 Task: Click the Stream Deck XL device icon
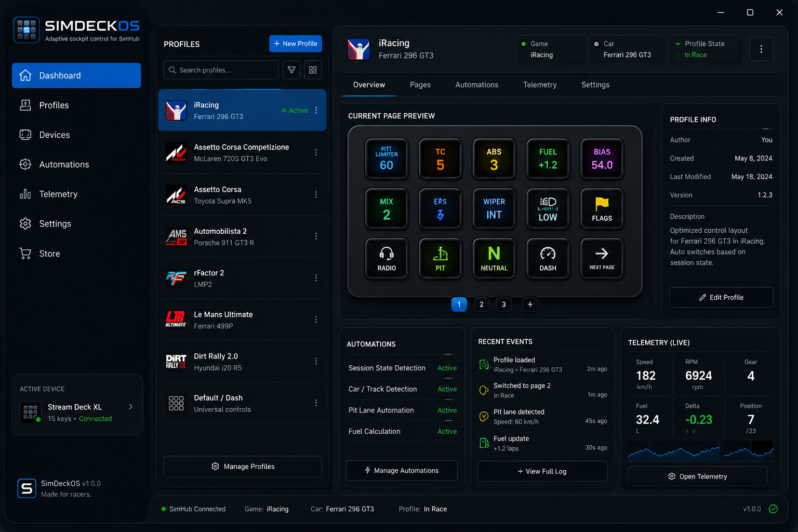(x=30, y=413)
